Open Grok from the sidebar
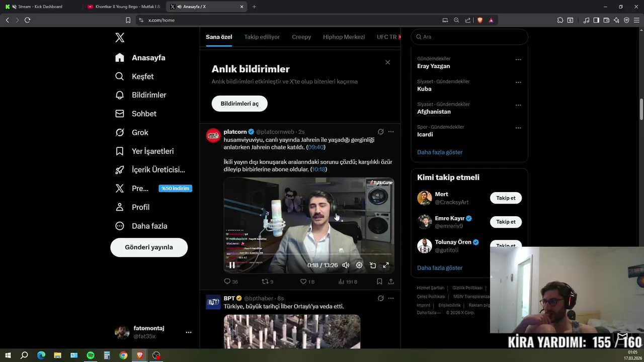Image resolution: width=644 pixels, height=362 pixels. tap(131, 132)
